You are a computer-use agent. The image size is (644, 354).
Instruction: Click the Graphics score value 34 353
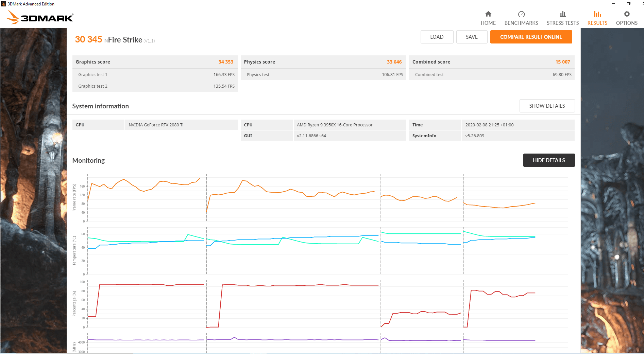pyautogui.click(x=226, y=62)
